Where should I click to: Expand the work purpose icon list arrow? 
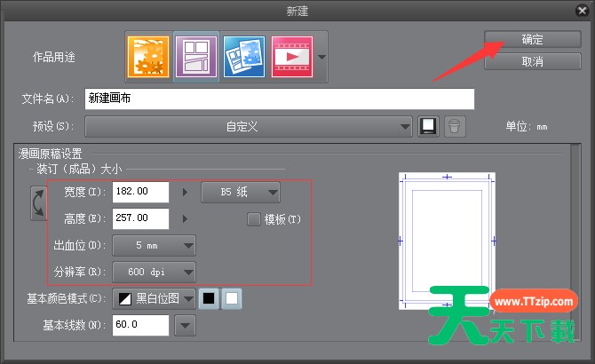point(321,57)
